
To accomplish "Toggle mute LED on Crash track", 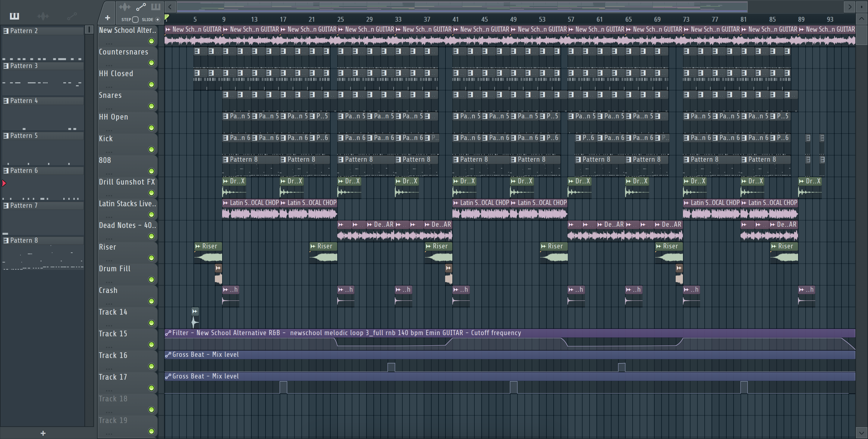I will point(152,301).
